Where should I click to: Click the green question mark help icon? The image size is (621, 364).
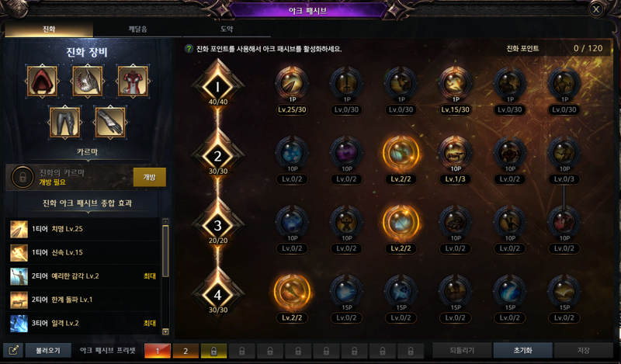tap(189, 49)
